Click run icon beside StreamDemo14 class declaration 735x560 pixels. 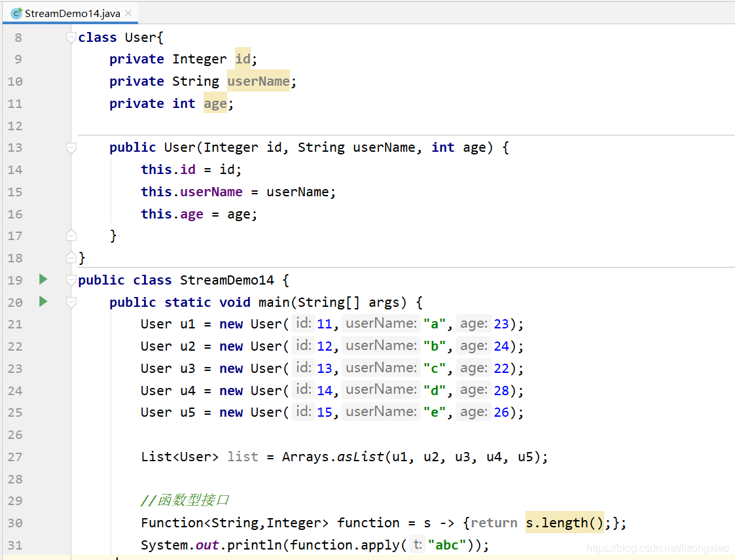[x=43, y=280]
